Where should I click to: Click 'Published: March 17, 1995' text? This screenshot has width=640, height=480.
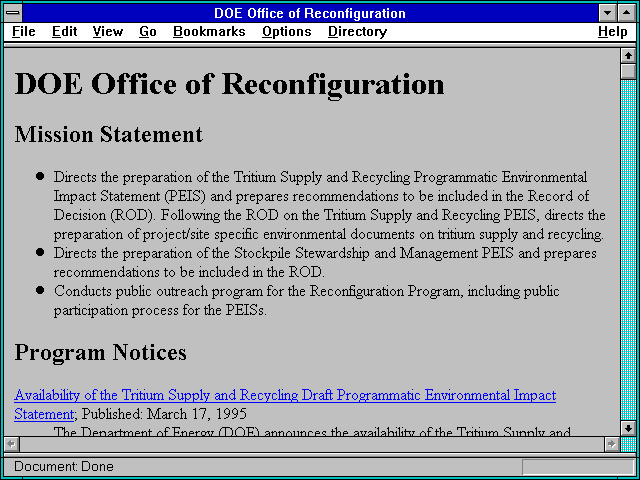click(x=164, y=414)
